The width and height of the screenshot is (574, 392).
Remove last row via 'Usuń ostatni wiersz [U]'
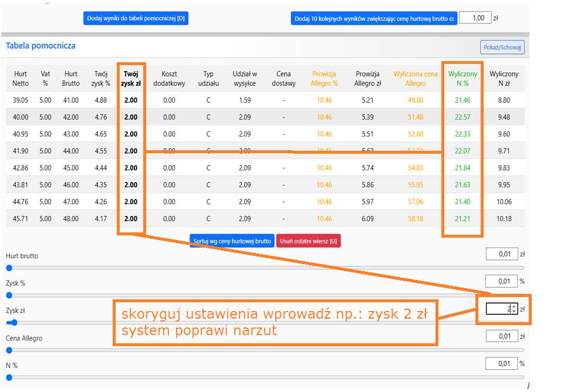[x=308, y=241]
